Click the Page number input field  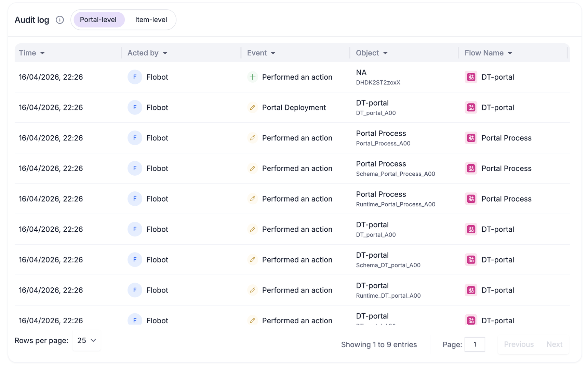click(475, 344)
